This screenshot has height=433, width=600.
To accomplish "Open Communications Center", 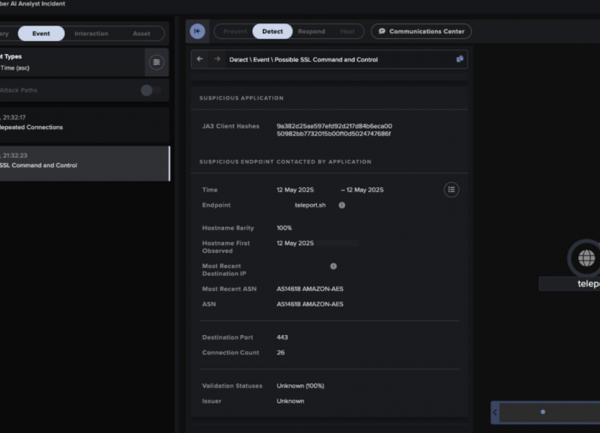I will pyautogui.click(x=421, y=31).
